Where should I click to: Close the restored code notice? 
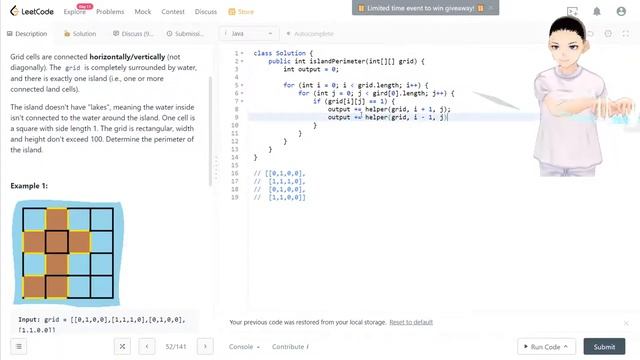626,323
